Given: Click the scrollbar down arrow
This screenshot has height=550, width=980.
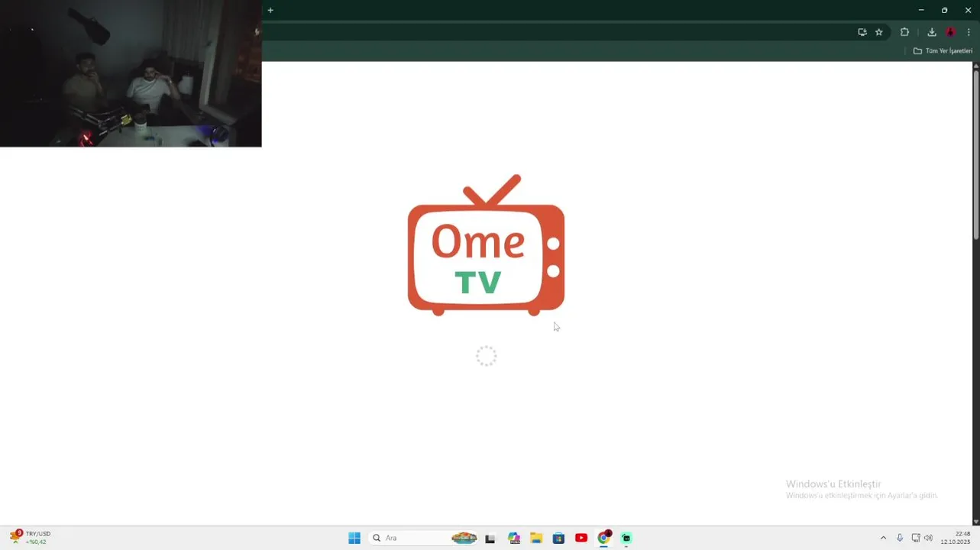Looking at the screenshot, I should (x=976, y=522).
